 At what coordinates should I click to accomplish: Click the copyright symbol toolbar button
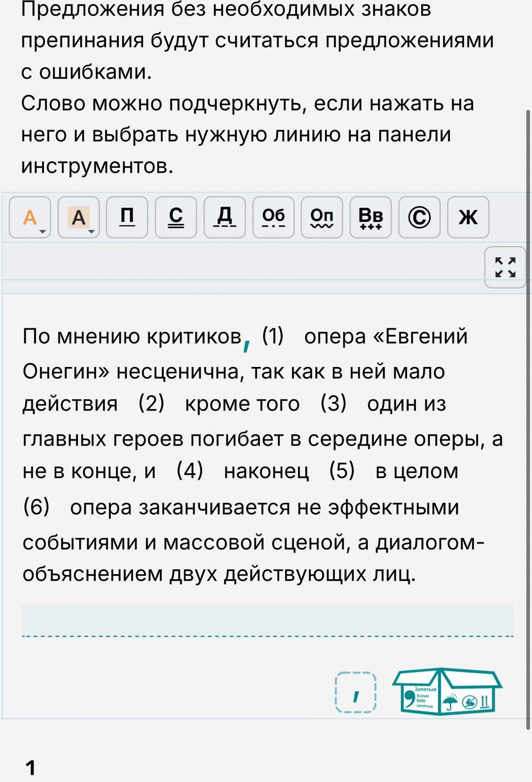tap(419, 217)
